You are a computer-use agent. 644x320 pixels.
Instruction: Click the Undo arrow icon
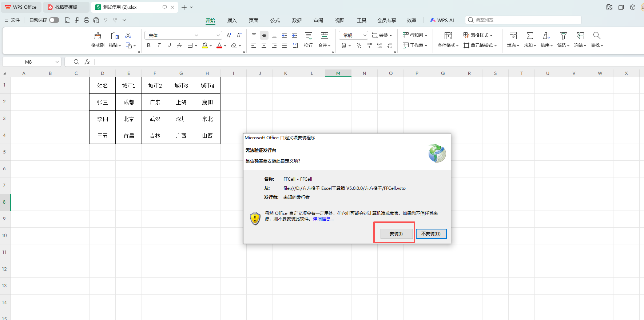[x=106, y=20]
